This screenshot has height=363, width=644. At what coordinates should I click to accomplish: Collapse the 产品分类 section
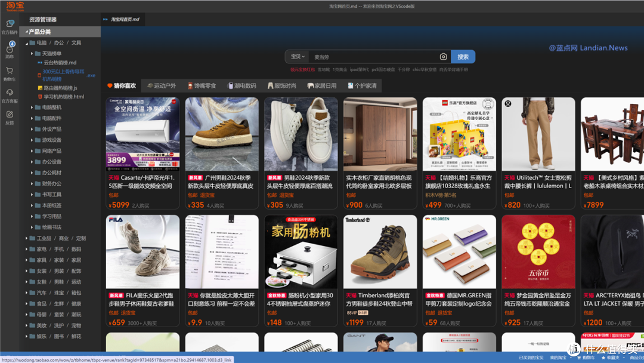tap(27, 32)
